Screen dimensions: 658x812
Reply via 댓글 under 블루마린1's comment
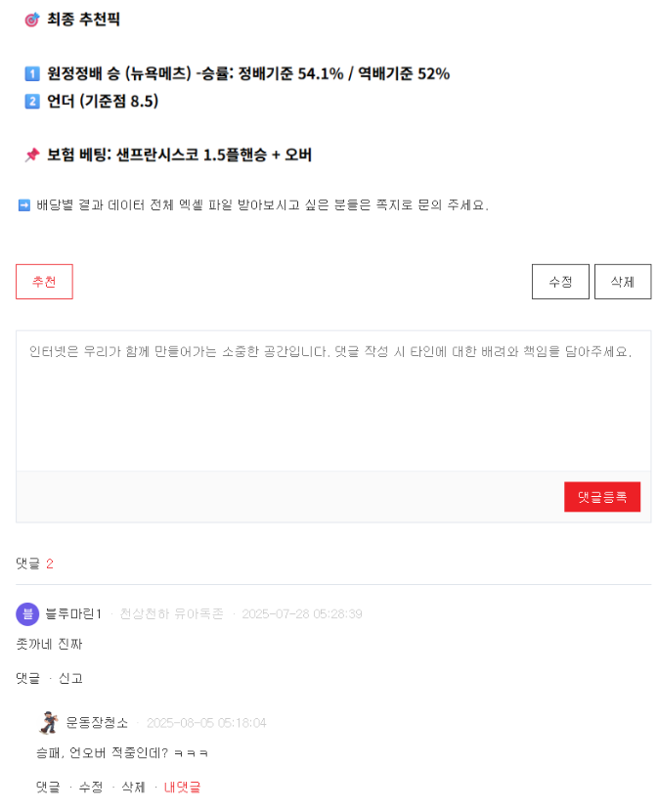pos(28,678)
